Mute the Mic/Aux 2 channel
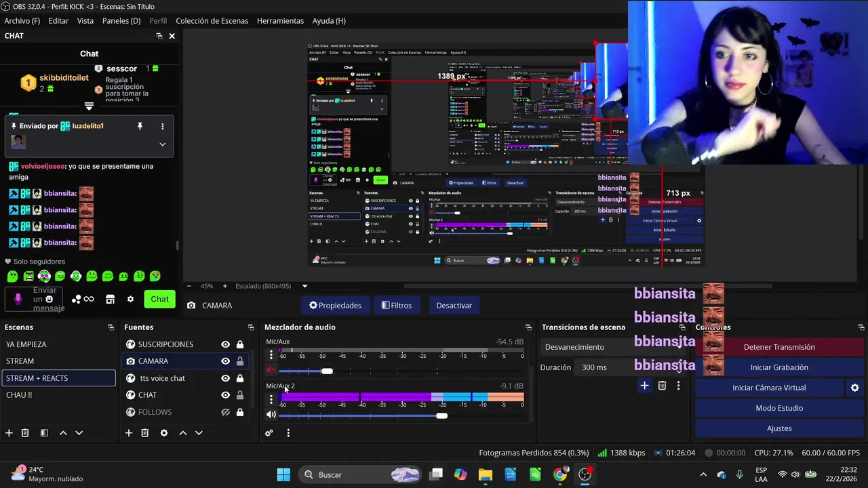This screenshot has height=488, width=868. click(x=271, y=414)
